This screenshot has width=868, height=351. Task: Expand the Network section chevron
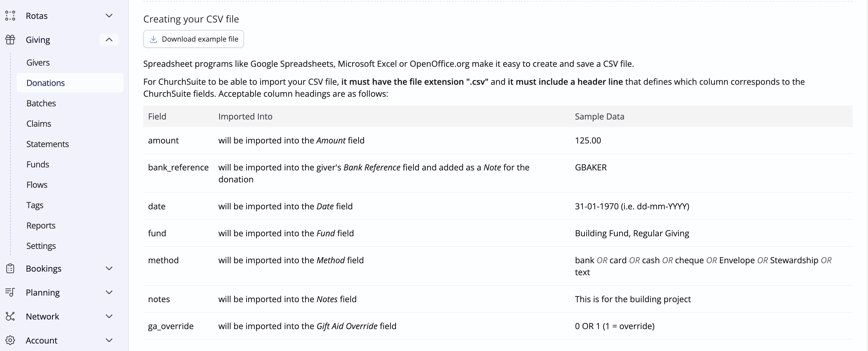[109, 316]
